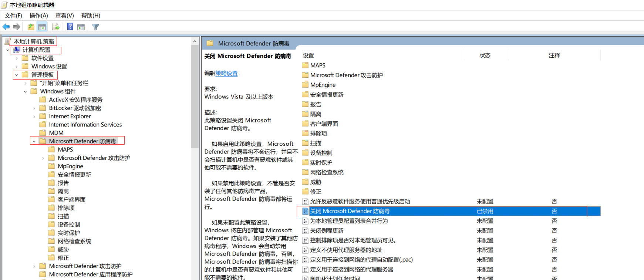Click the 策略设置 edit link
Viewport: 644px width, 280px height.
tap(227, 73)
